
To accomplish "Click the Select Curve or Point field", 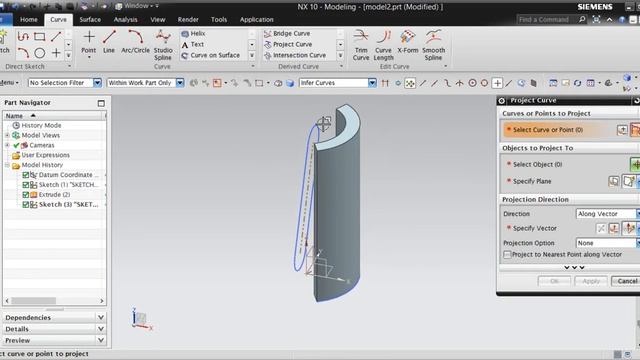I will [x=558, y=130].
